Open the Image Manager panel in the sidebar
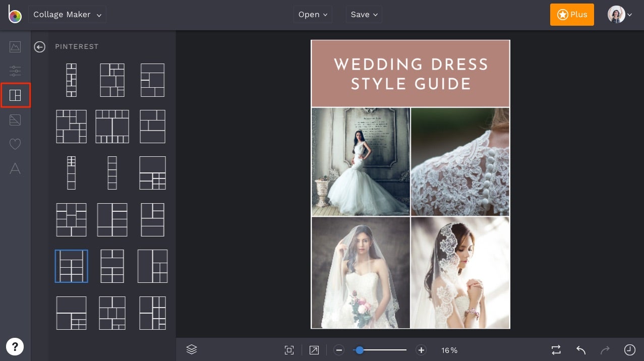The width and height of the screenshot is (644, 361). 15,46
